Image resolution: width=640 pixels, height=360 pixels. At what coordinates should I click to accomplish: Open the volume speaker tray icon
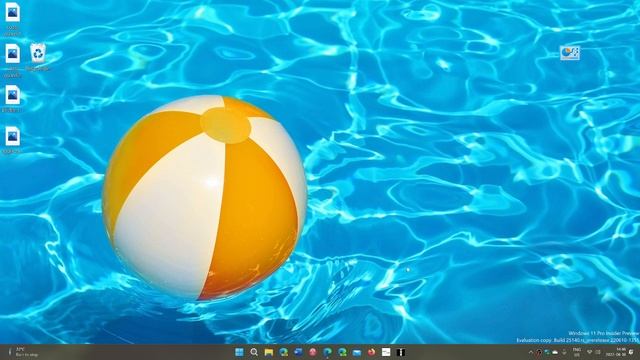598,352
